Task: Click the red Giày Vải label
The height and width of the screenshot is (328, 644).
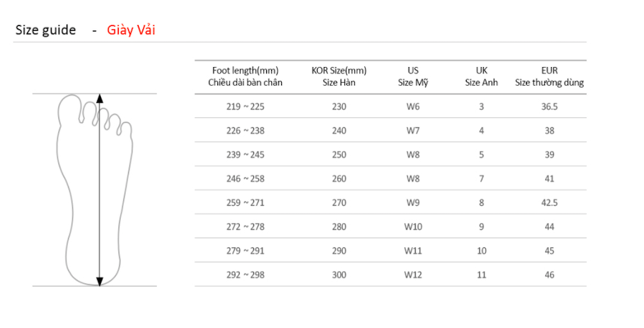Action: [x=131, y=30]
